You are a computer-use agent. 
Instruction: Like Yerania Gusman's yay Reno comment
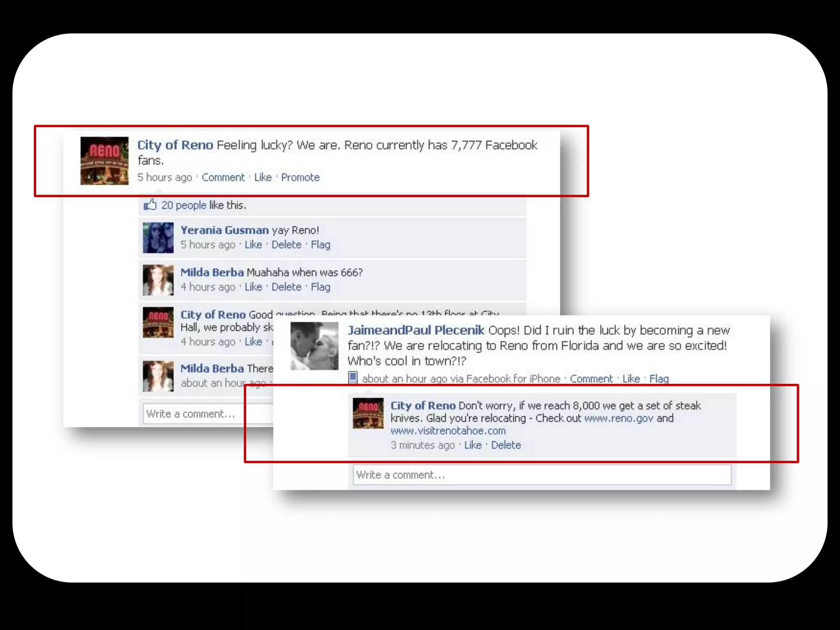click(x=253, y=244)
